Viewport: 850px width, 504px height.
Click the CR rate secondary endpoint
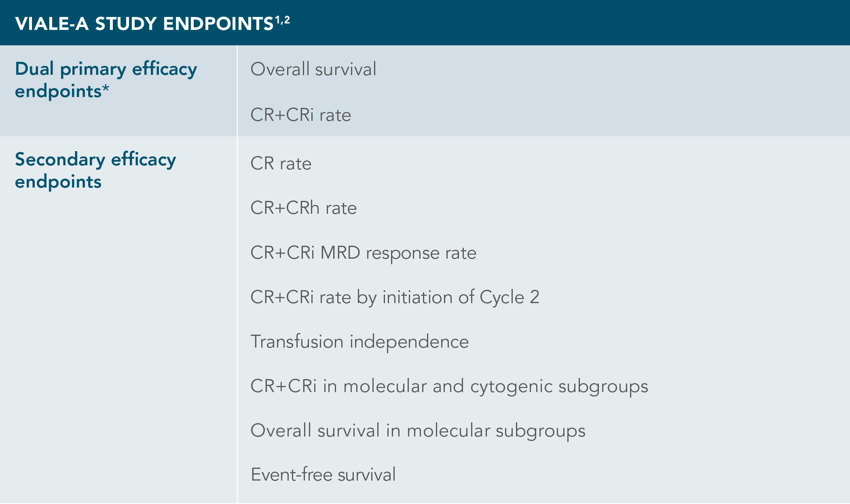tap(281, 164)
